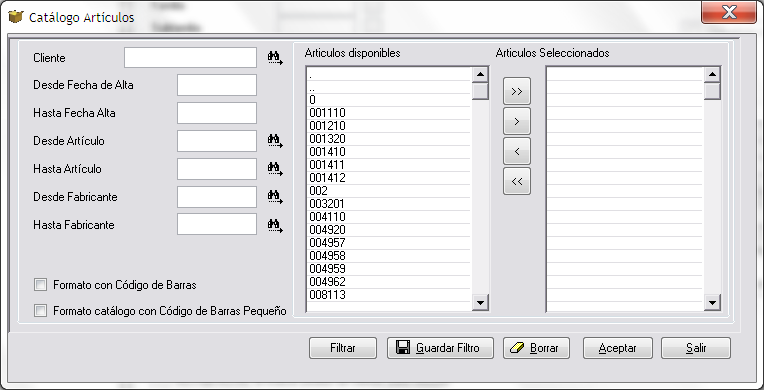The width and height of the screenshot is (764, 390).
Task: Confirm with the Aceptar button
Action: click(617, 348)
